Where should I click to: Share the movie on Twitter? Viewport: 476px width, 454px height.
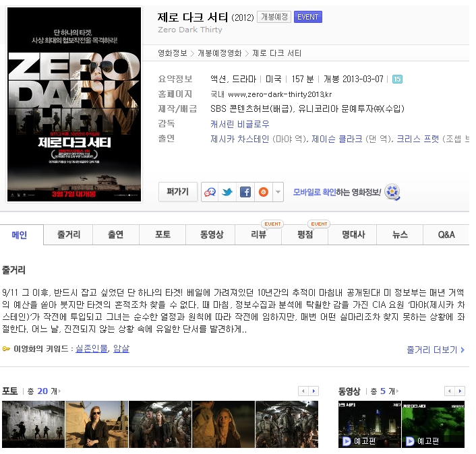[227, 192]
